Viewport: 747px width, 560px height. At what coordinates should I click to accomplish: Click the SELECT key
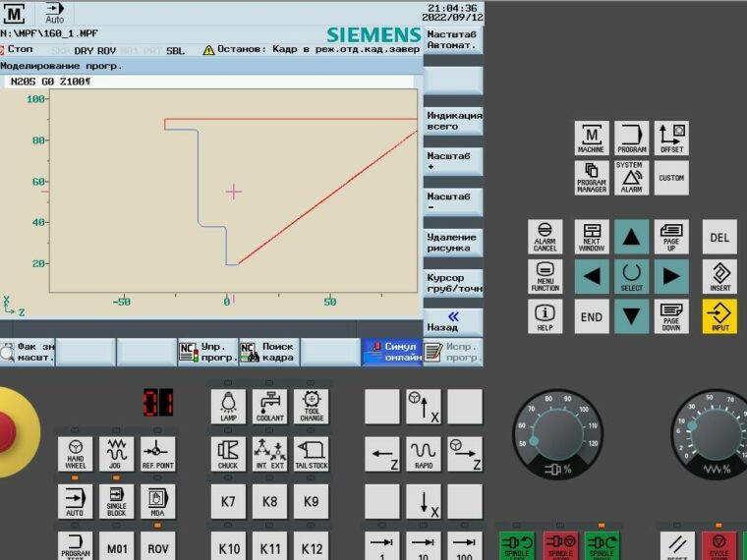pyautogui.click(x=631, y=277)
